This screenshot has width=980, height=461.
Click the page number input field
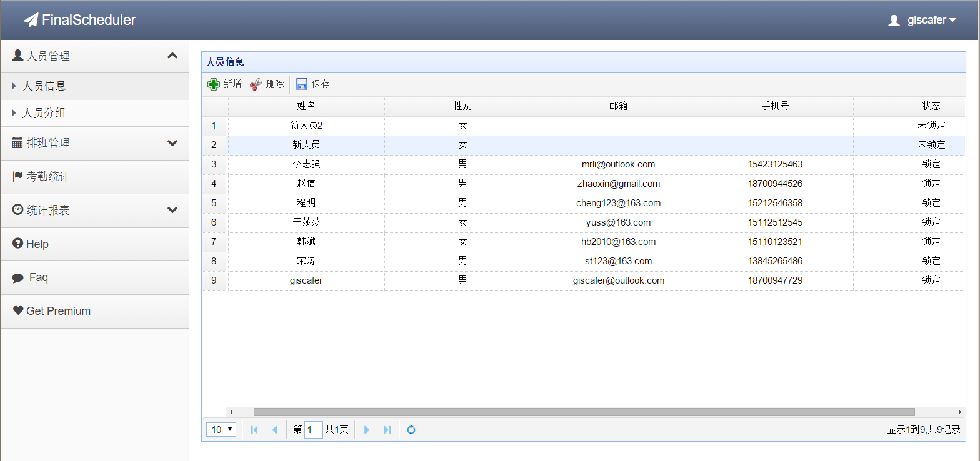pos(313,430)
